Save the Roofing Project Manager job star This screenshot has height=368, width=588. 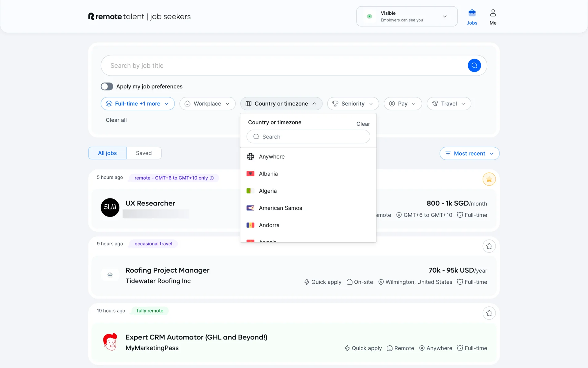pyautogui.click(x=489, y=246)
